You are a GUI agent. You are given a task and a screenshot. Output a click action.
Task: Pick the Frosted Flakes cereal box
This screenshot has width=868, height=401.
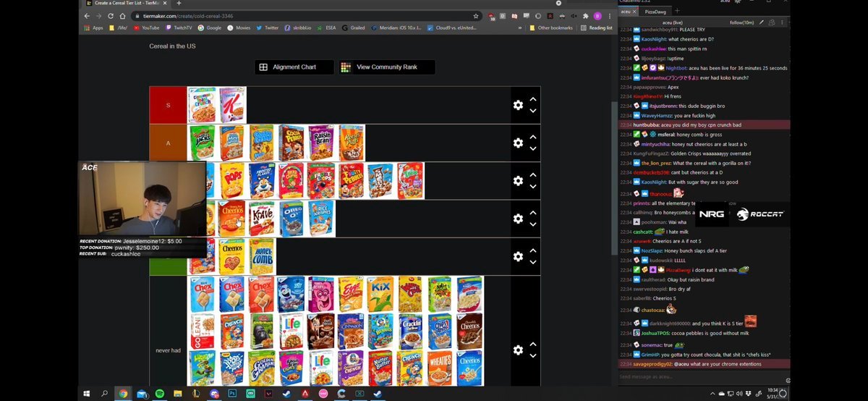pyautogui.click(x=262, y=181)
